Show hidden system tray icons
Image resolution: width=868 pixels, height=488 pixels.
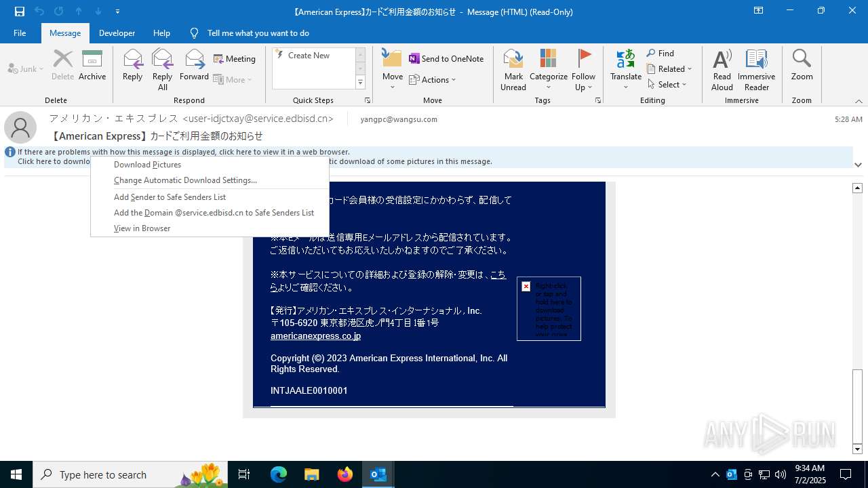tap(715, 474)
